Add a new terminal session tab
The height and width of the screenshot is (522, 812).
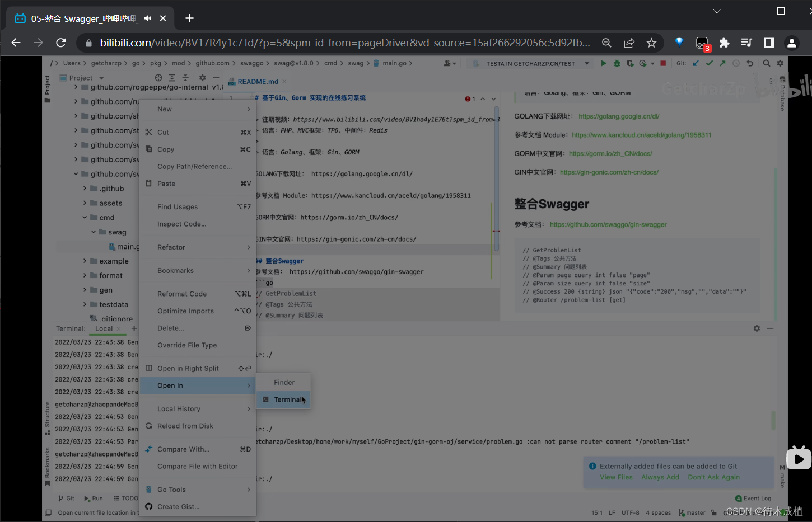click(134, 328)
